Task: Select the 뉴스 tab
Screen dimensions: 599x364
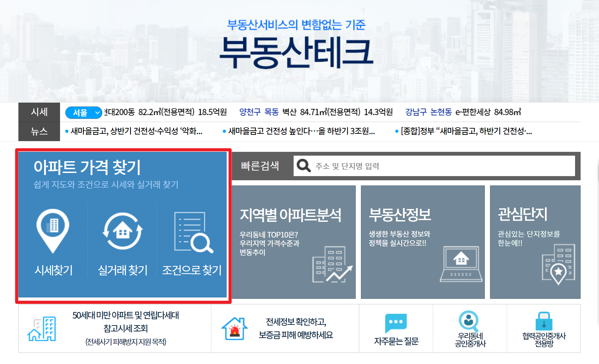Action: pos(39,131)
